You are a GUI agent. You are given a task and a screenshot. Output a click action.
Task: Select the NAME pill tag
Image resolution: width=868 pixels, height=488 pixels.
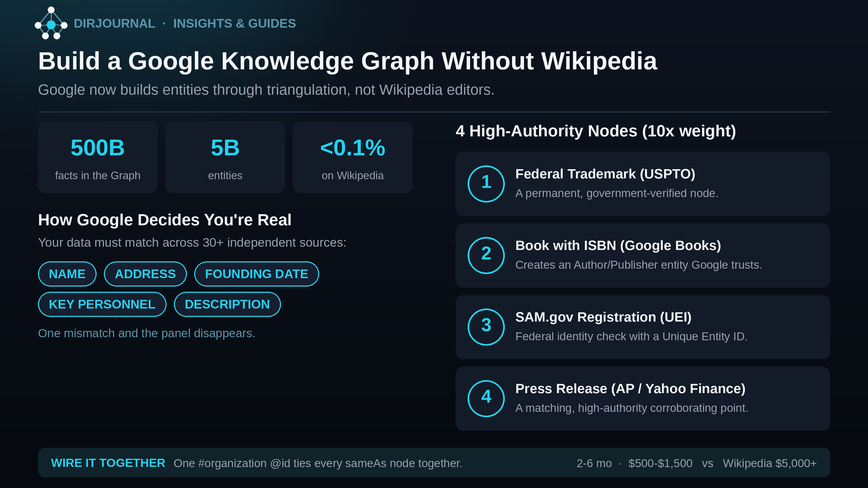(x=67, y=274)
